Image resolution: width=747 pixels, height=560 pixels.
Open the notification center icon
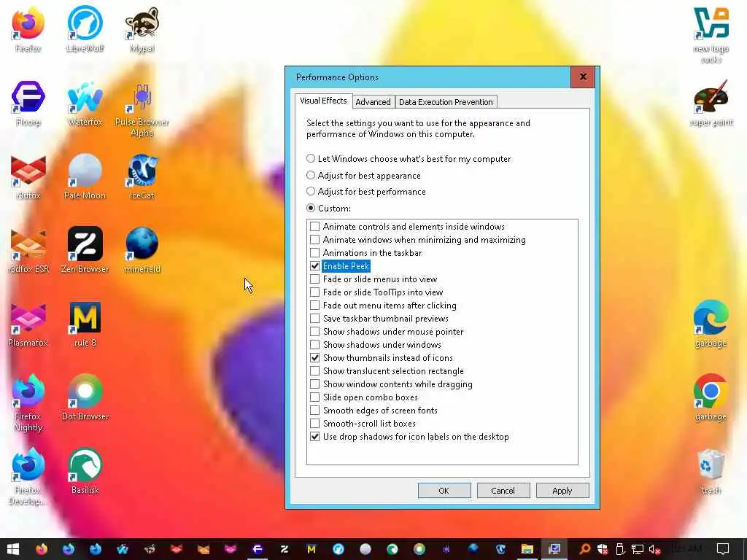723,549
